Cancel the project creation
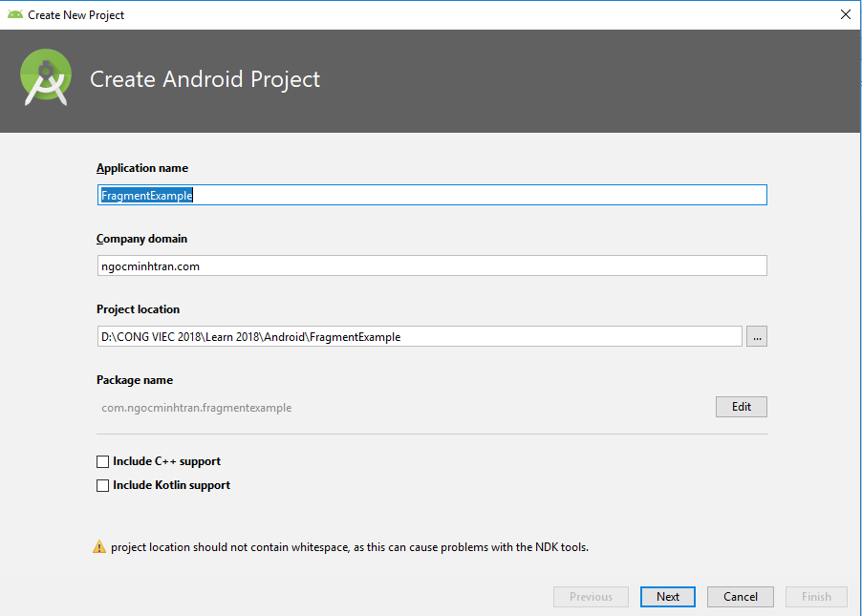Image resolution: width=862 pixels, height=616 pixels. [x=740, y=597]
